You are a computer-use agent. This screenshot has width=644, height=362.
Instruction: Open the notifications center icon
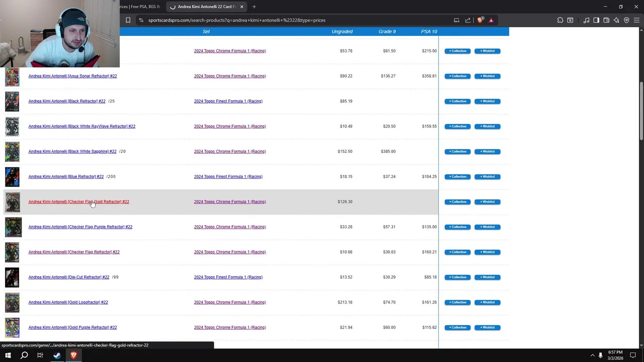(x=633, y=355)
